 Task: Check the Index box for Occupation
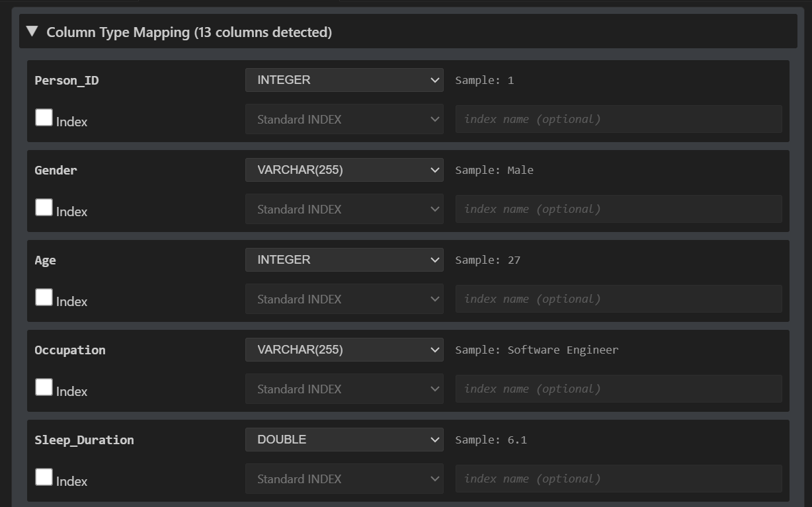click(44, 387)
